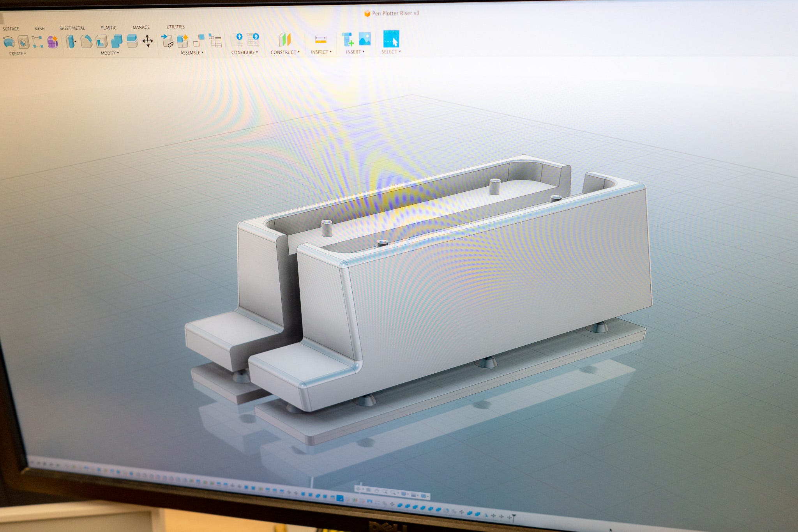Image resolution: width=798 pixels, height=532 pixels.
Task: Select the Fillet tool icon
Action: click(x=86, y=41)
